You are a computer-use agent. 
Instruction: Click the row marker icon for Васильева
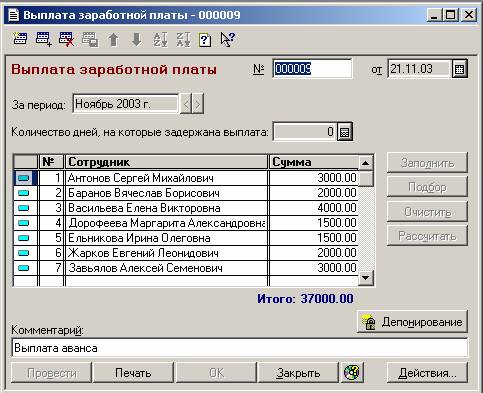(x=23, y=208)
